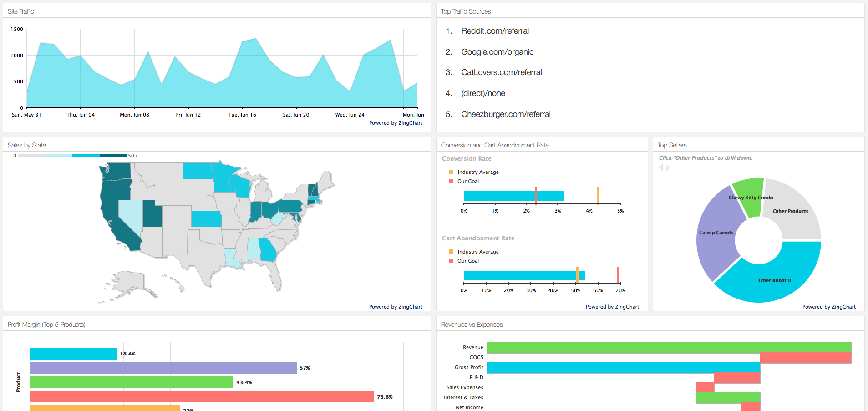Viewport: 868px width, 411px height.
Task: Click Kansas on the sales map
Action: (x=206, y=218)
